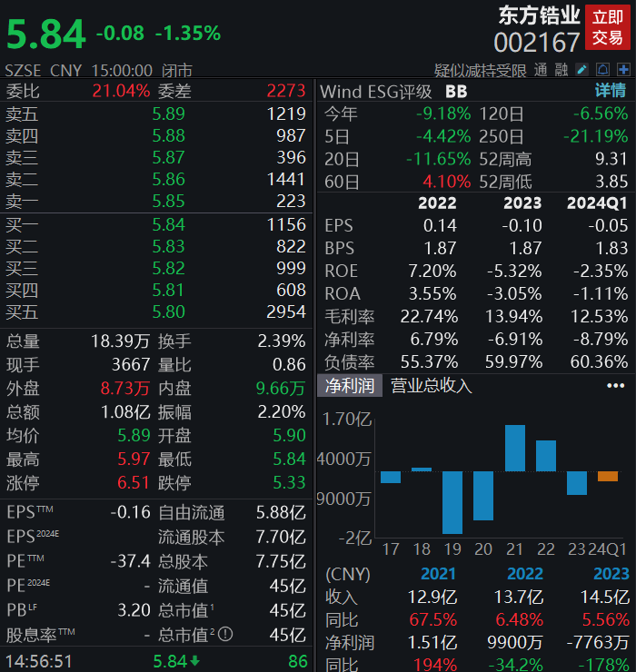Click 总股本 value 7.75亿

281,562
